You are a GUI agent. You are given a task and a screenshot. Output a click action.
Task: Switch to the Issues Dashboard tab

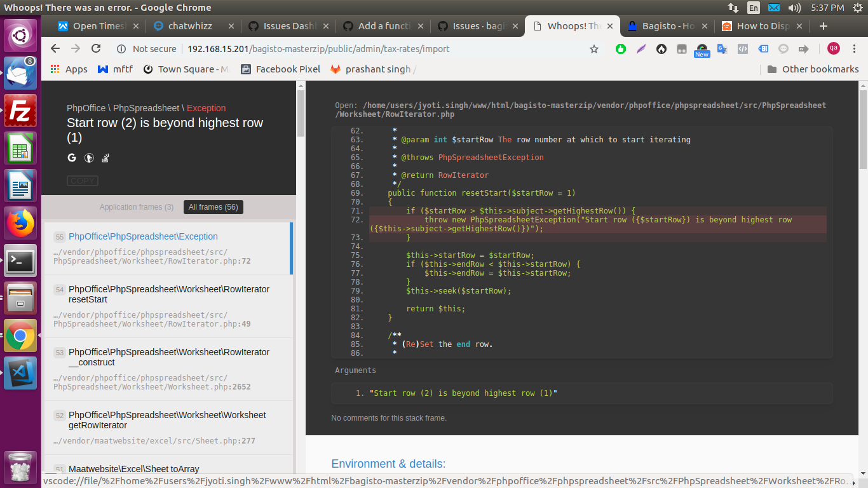click(x=288, y=26)
